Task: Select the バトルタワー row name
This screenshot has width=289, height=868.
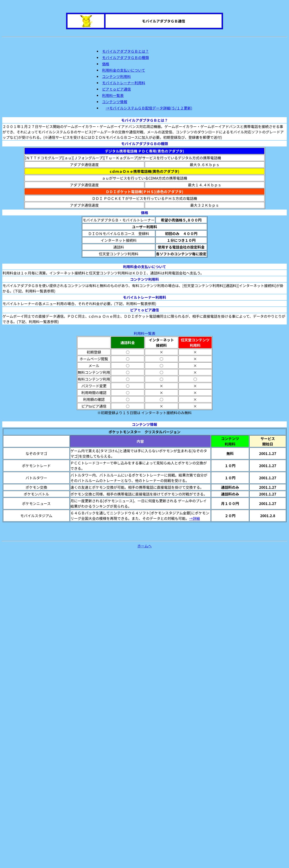Action: (36, 478)
